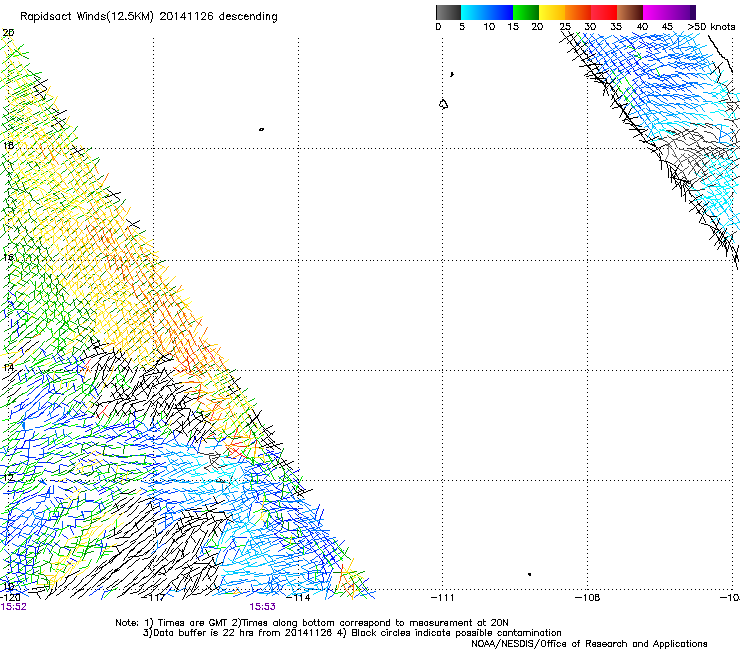This screenshot has height=650, width=740.
Task: Click the 'Data buffer is 22 hrs' note line
Action: [352, 633]
